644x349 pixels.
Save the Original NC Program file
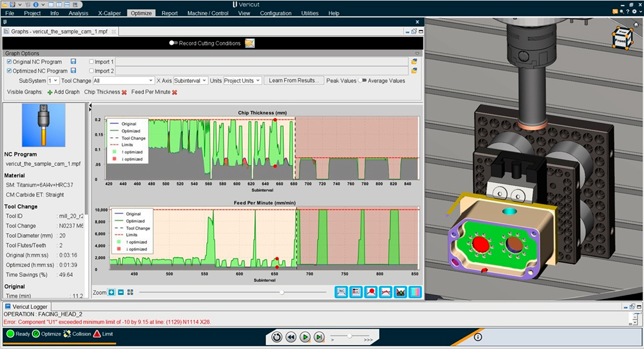[74, 62]
